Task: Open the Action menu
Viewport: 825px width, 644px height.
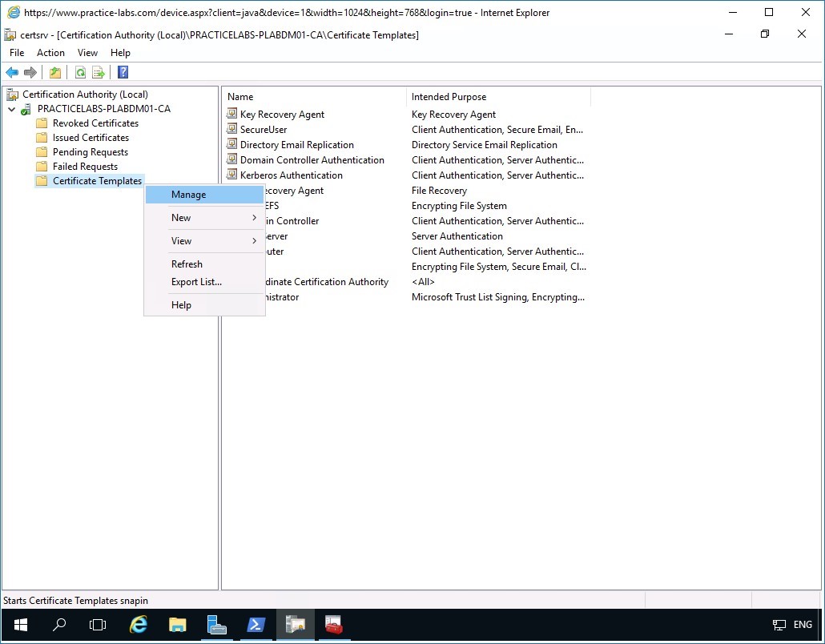Action: click(50, 53)
